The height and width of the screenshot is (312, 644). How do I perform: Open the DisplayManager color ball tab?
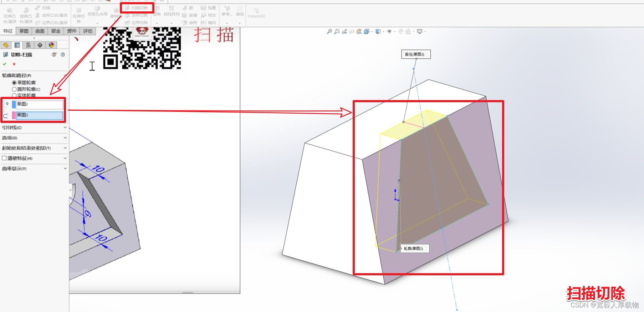(51, 45)
